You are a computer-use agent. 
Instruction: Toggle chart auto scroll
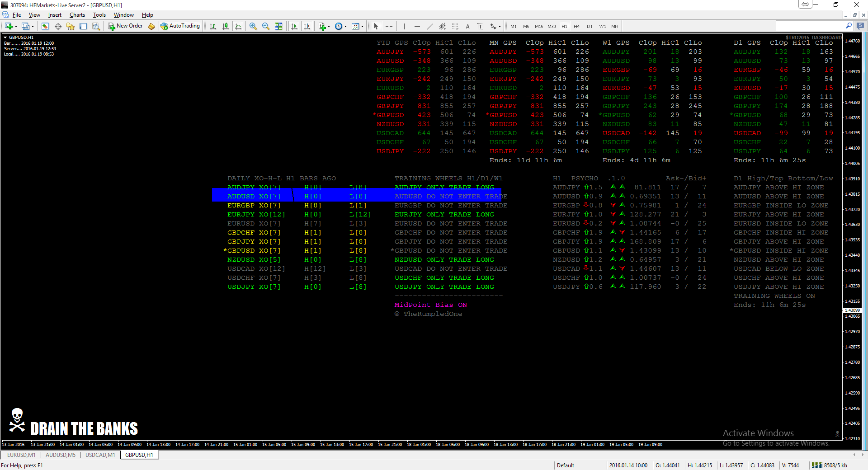pyautogui.click(x=294, y=26)
